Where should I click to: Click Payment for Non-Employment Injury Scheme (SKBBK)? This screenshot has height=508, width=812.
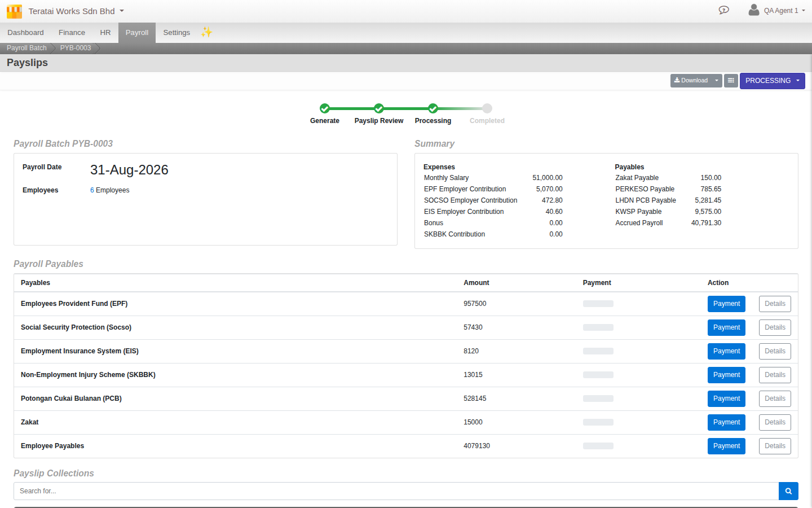[x=726, y=375]
